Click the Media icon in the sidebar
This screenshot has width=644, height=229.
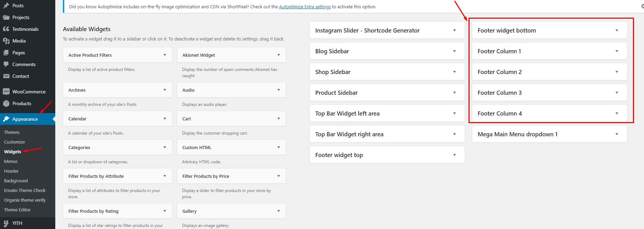point(6,40)
